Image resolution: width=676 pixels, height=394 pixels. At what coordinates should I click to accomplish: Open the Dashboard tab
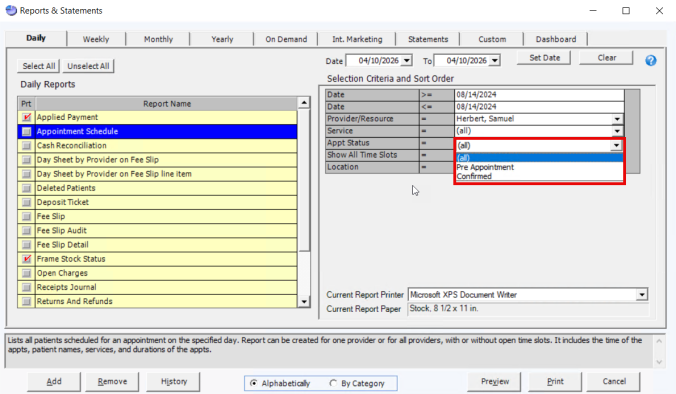coord(556,39)
